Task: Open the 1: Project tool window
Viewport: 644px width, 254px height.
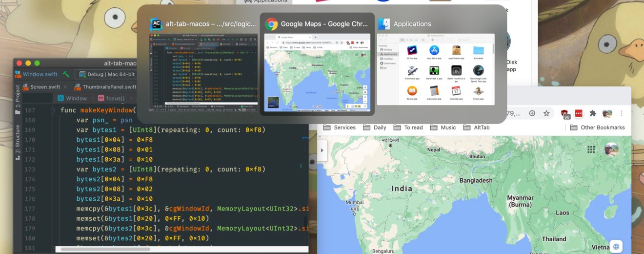Action: point(18,100)
